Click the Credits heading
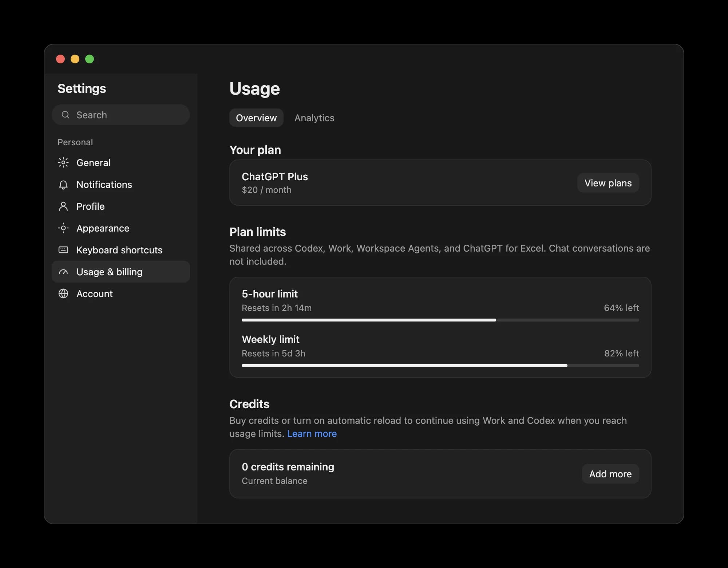 [x=249, y=404]
